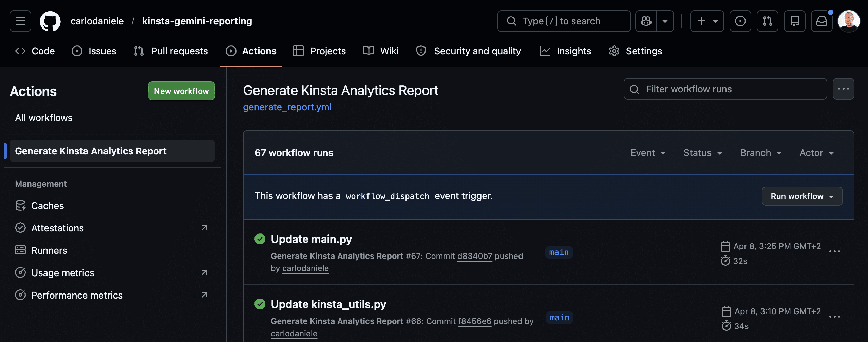Click the search bar in the header
The image size is (868, 342).
pos(564,21)
